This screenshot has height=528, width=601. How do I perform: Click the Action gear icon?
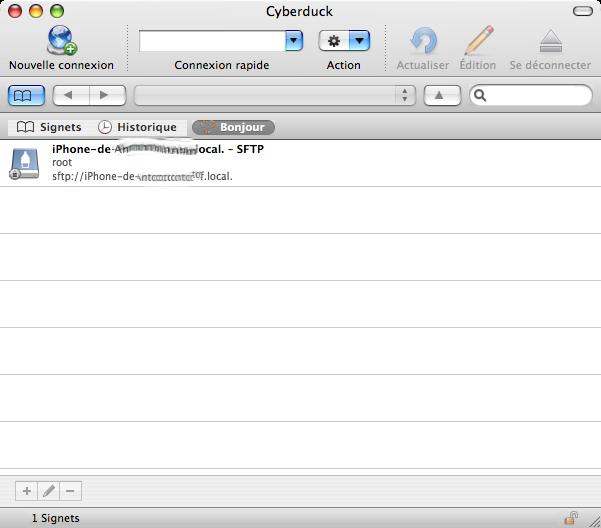coord(334,41)
